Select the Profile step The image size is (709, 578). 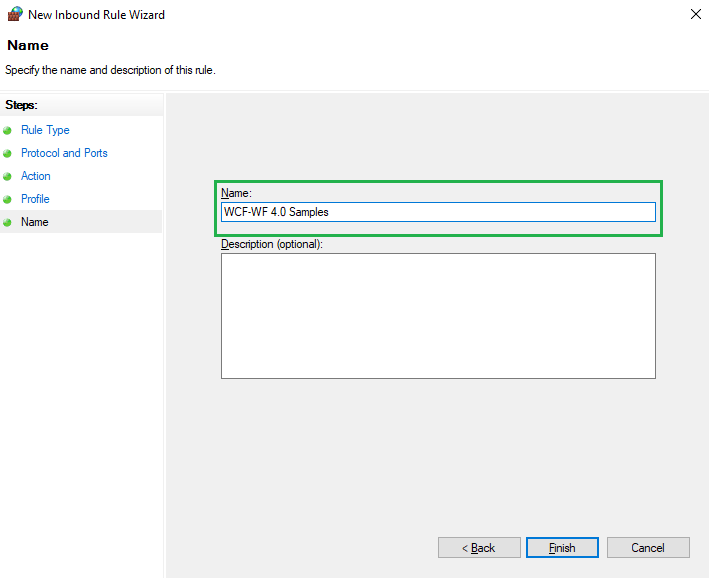pyautogui.click(x=35, y=199)
